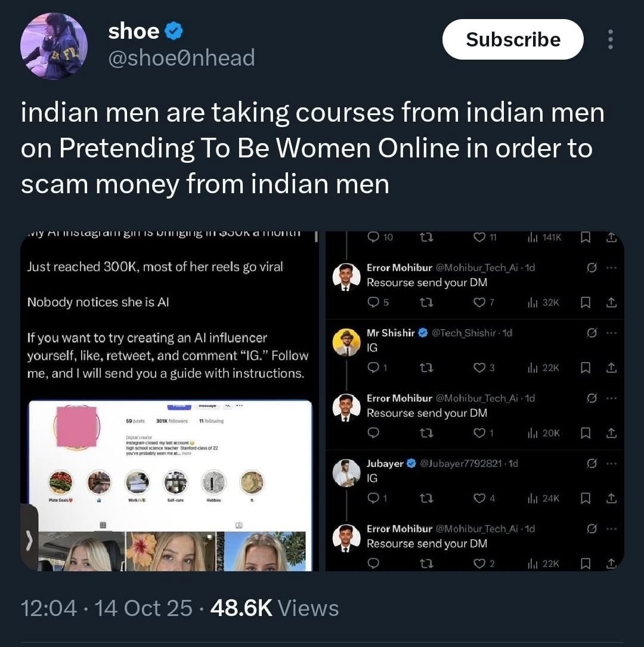Open shoe's profile avatar

pos(54,46)
